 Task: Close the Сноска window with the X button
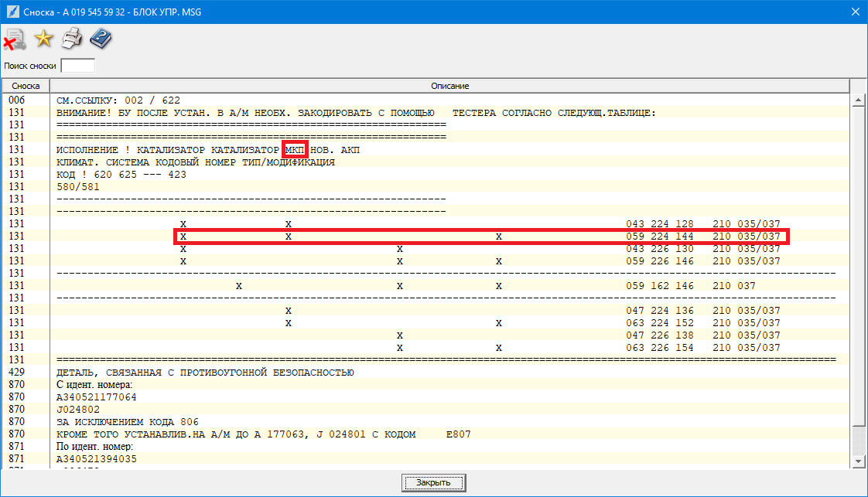pyautogui.click(x=855, y=12)
